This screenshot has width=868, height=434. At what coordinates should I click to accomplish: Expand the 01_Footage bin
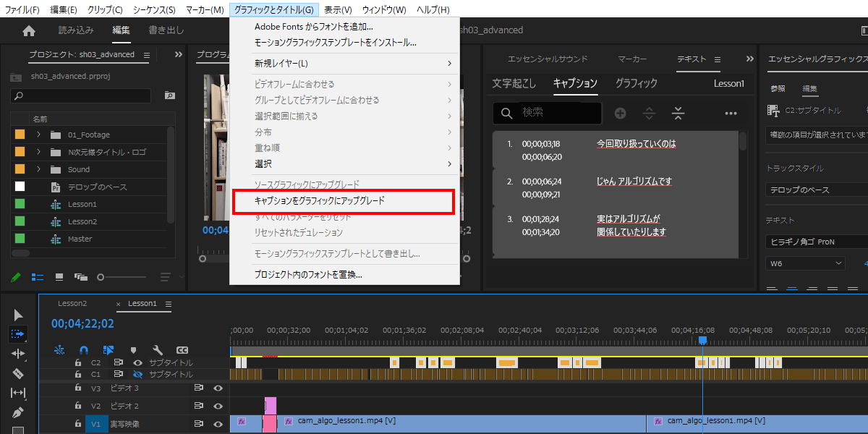(38, 135)
